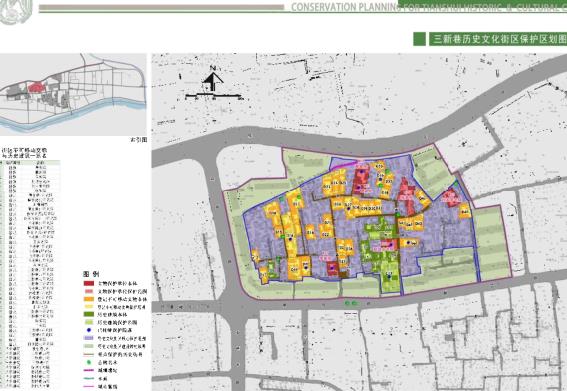Select the pale yellow legend swatch

click(x=89, y=307)
